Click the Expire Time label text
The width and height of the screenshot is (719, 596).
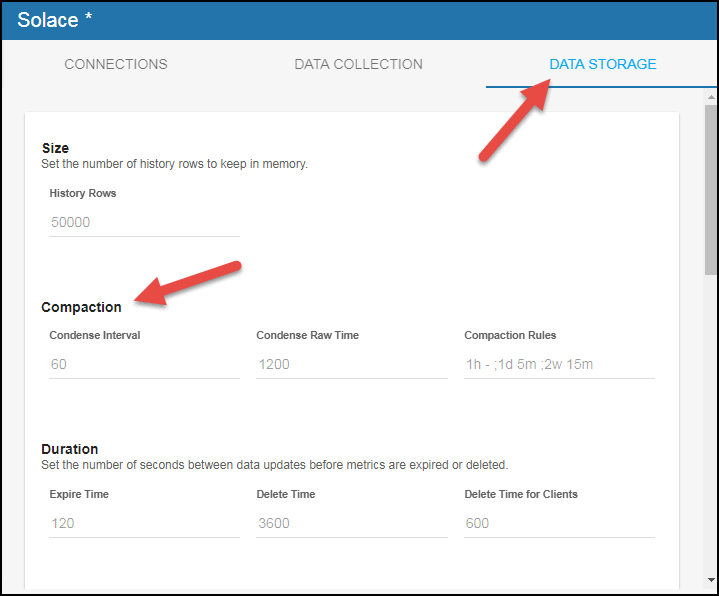click(x=79, y=494)
